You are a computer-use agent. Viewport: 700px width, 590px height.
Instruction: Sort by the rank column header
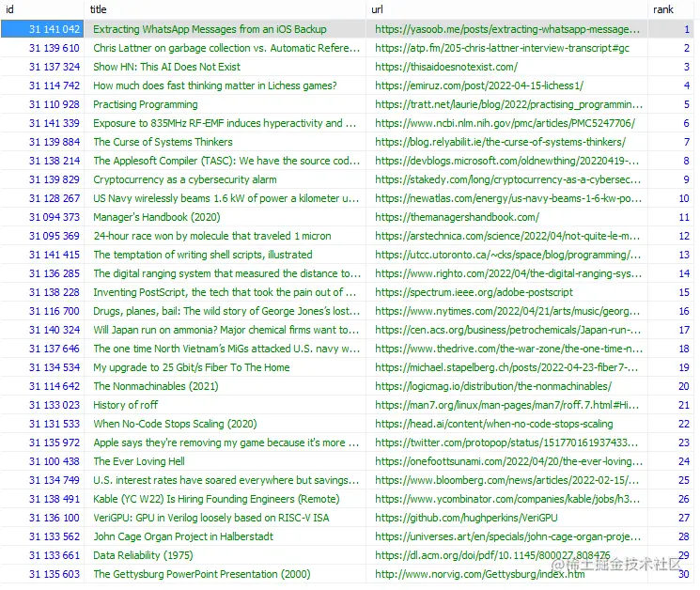(671, 9)
